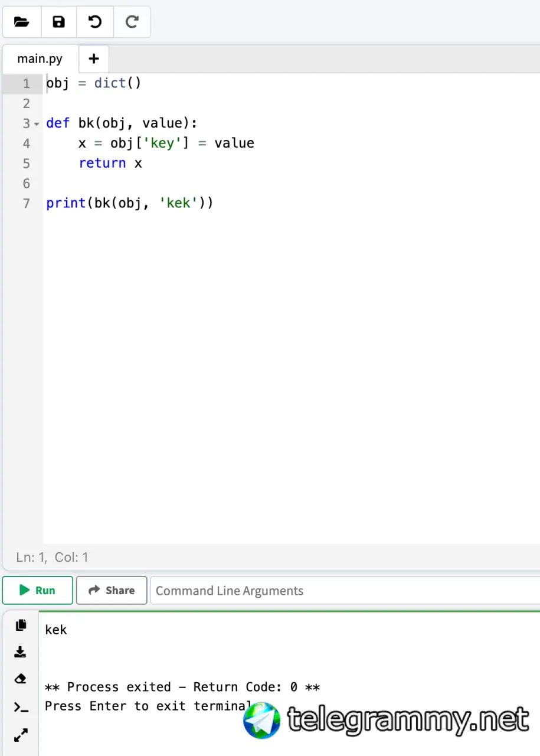This screenshot has height=756, width=540.
Task: Clear the terminal with eraser icon
Action: click(21, 679)
